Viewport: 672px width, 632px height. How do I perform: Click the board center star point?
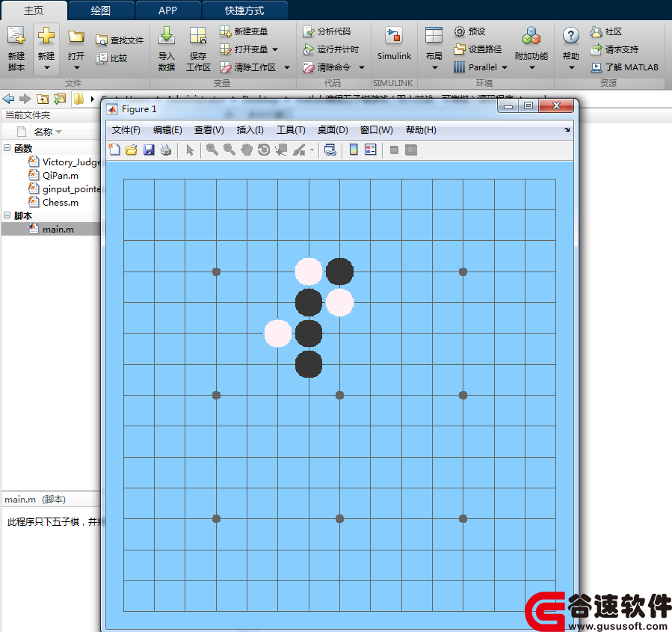pyautogui.click(x=339, y=396)
